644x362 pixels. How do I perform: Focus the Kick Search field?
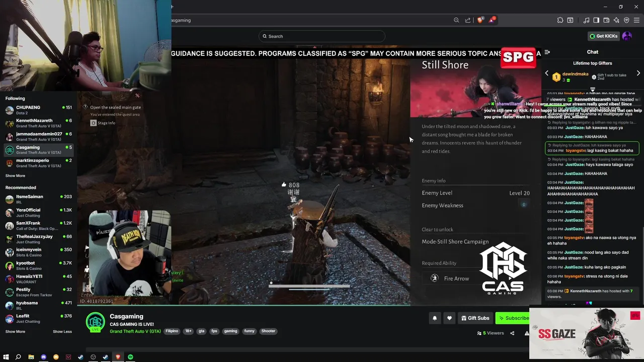pyautogui.click(x=322, y=36)
